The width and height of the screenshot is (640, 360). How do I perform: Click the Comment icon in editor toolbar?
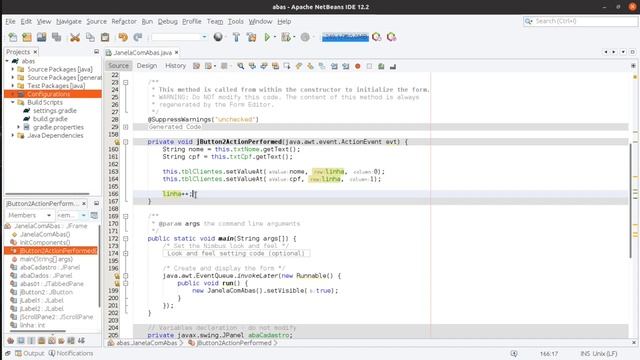pyautogui.click(x=381, y=66)
